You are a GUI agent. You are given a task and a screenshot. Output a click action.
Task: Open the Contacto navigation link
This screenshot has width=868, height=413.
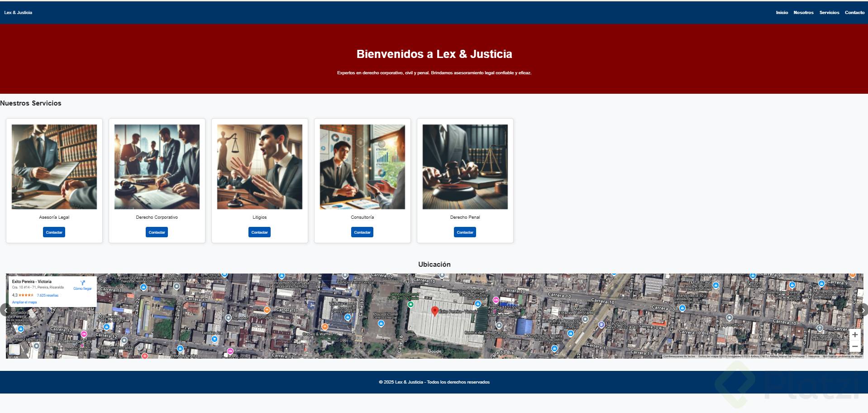854,13
